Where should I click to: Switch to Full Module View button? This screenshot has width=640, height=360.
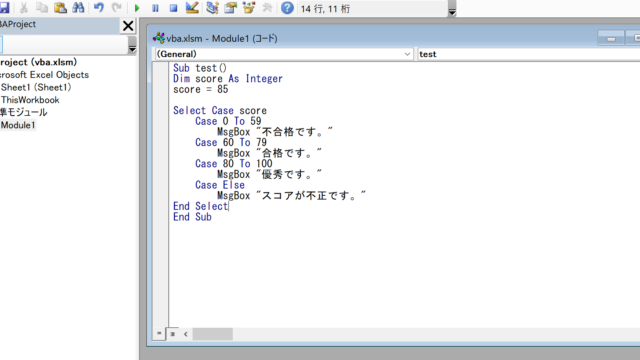click(x=172, y=333)
